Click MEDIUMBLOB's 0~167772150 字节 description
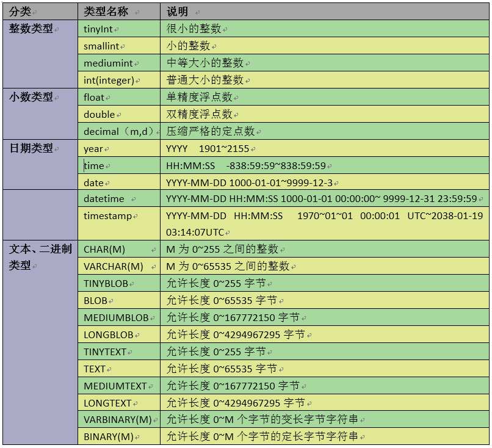The width and height of the screenshot is (492, 448). tap(256, 317)
